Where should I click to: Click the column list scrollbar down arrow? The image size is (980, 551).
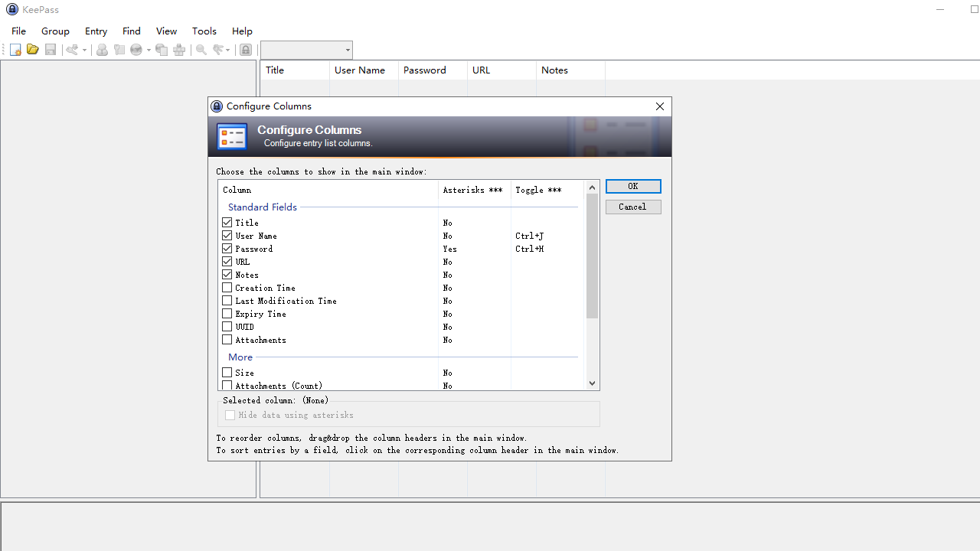point(592,383)
